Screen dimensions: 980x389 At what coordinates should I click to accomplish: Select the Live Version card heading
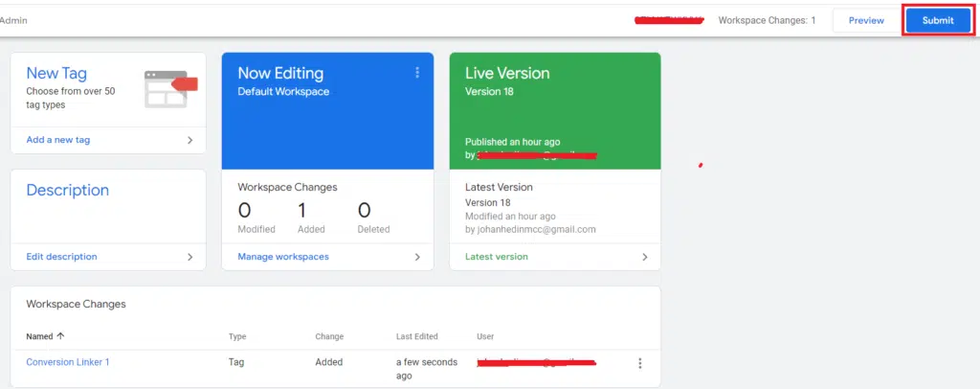[x=507, y=73]
